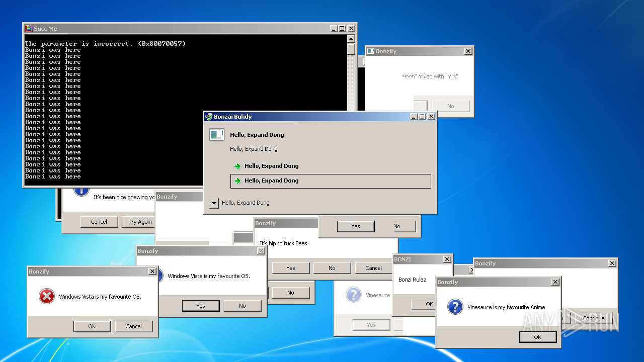Click the Succ Me window title bar

pos(190,29)
